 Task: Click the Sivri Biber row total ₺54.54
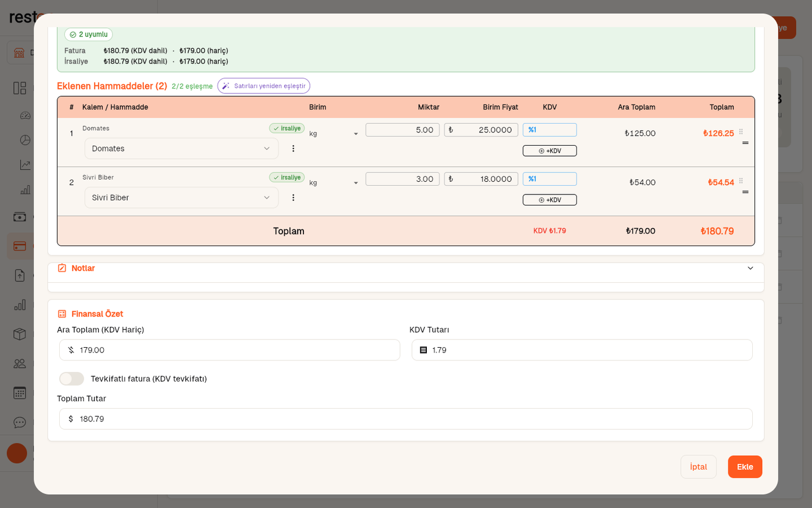click(x=721, y=182)
